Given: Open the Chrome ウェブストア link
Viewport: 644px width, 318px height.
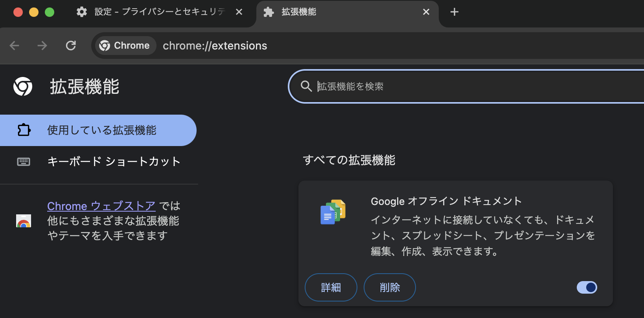Looking at the screenshot, I should (101, 206).
